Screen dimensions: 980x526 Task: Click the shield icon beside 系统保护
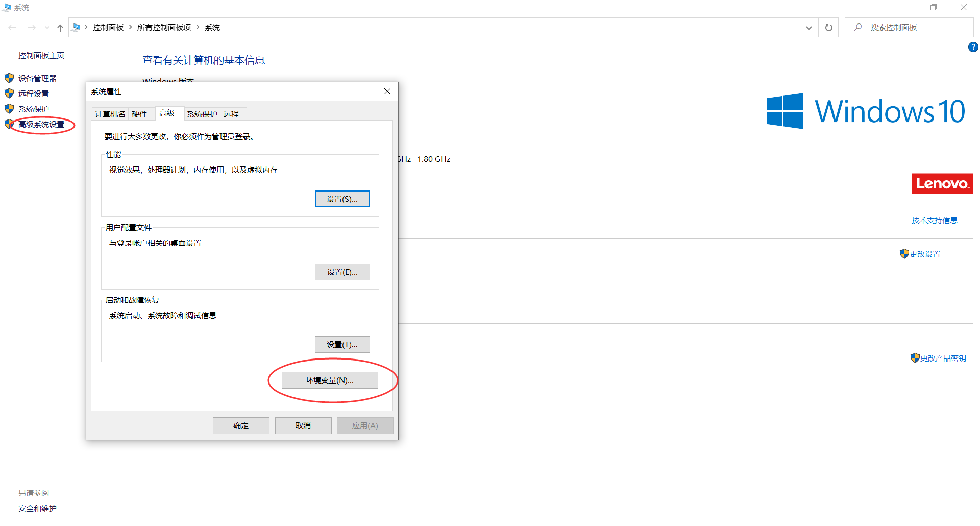pyautogui.click(x=9, y=109)
